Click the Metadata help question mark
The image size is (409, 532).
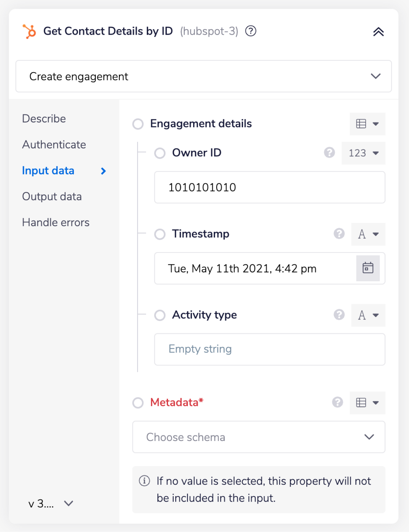click(x=337, y=402)
